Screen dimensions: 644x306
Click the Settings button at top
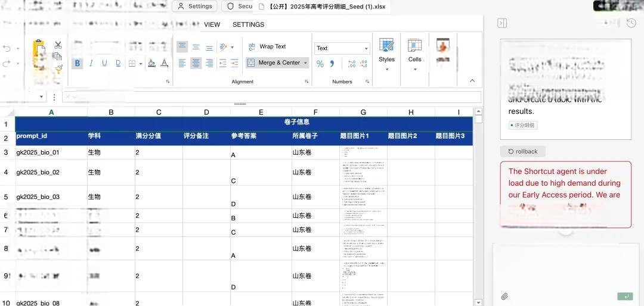coord(195,6)
